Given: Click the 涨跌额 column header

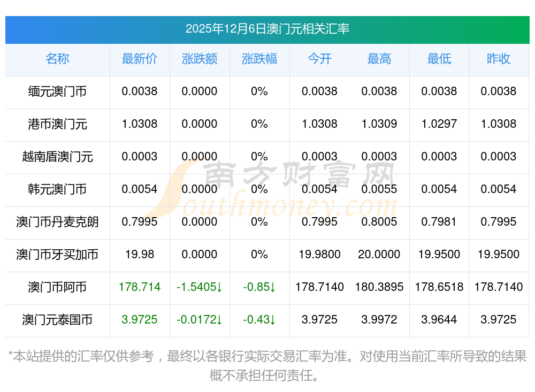Looking at the screenshot, I should click(200, 59).
